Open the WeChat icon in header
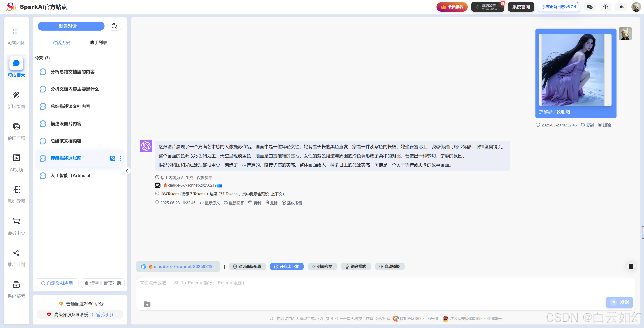644x328 pixels. point(589,7)
